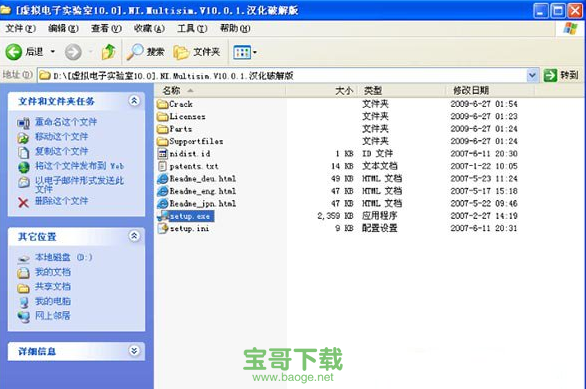This screenshot has width=586, height=389.
Task: Collapse the 其它位置 panel
Action: click(x=134, y=236)
